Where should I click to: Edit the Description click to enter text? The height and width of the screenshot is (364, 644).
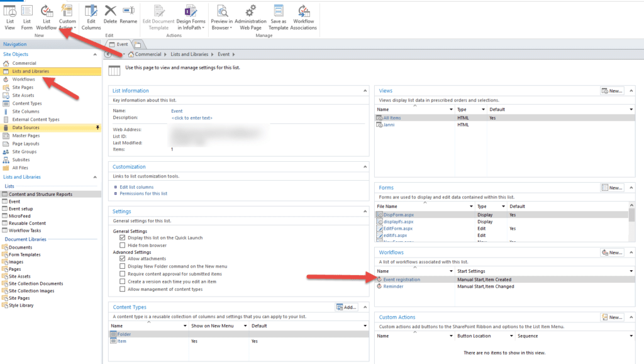pos(192,118)
